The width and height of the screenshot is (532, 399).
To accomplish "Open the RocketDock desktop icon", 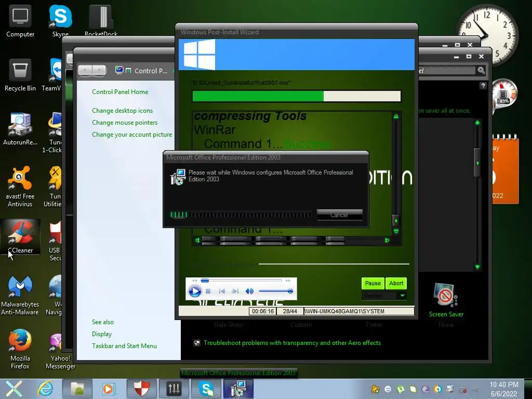I will pyautogui.click(x=101, y=22).
